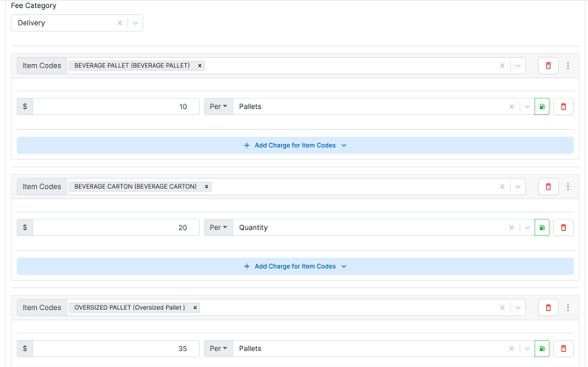Delete the $10 per Pallets charge

563,107
